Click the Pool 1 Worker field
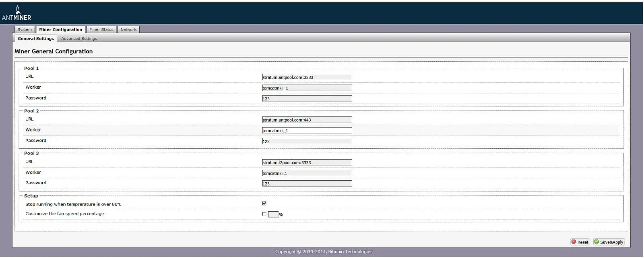Viewport: 644px width, 258px height. click(x=307, y=88)
